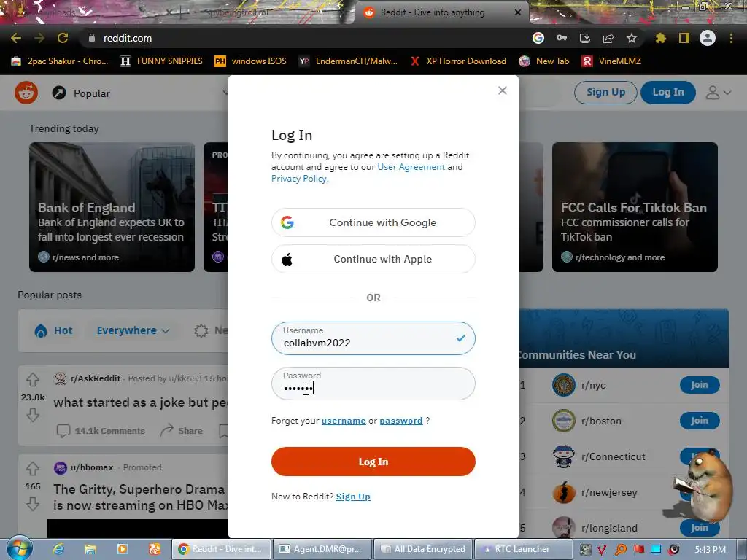Click the browser forward arrow
This screenshot has height=560, width=747.
pos(39,38)
